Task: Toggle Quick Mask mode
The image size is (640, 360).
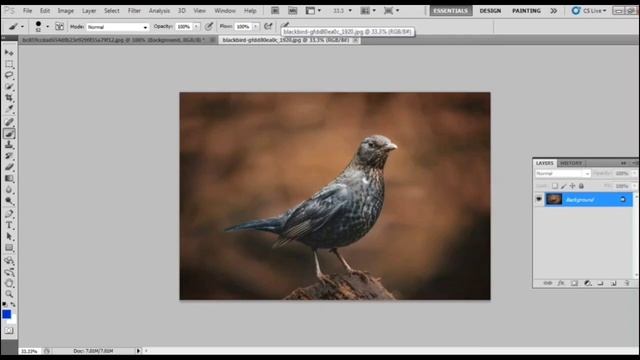Action: pyautogui.click(x=9, y=331)
